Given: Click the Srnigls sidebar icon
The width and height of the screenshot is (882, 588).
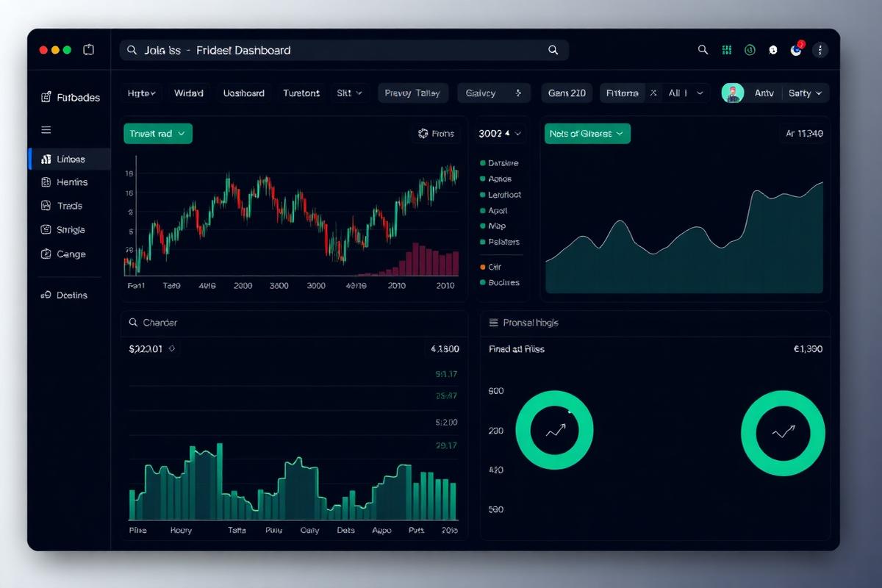Looking at the screenshot, I should pos(45,229).
